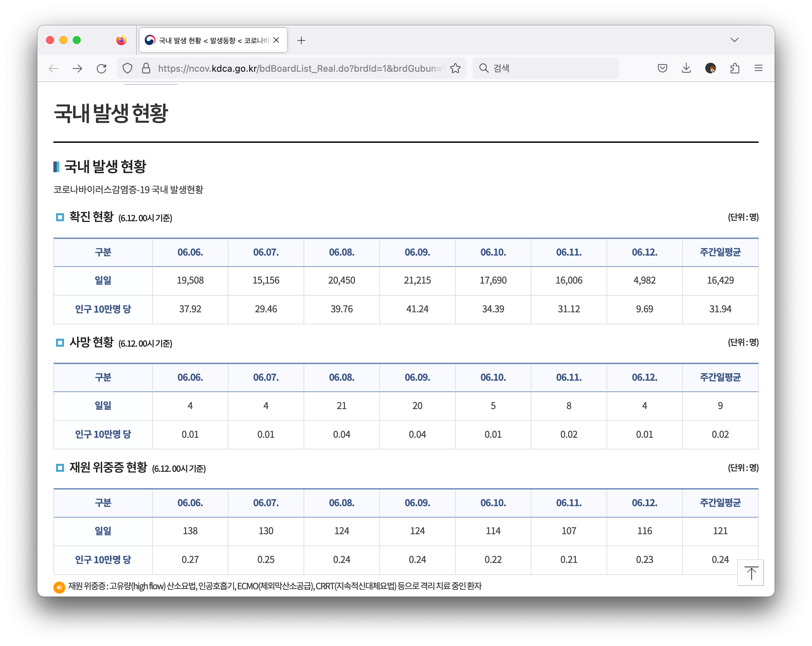Open the extensions puzzle icon
The width and height of the screenshot is (812, 646).
[734, 68]
